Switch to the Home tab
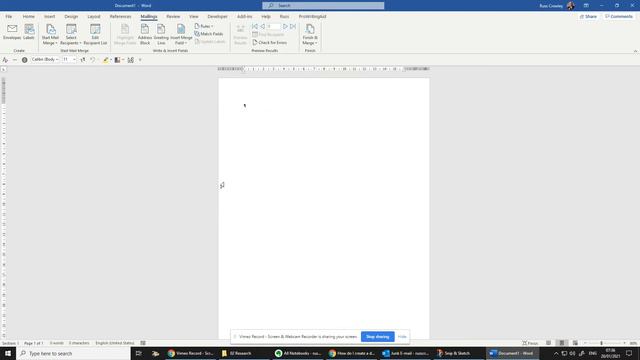Screen dimensions: 640x360 tap(29, 16)
